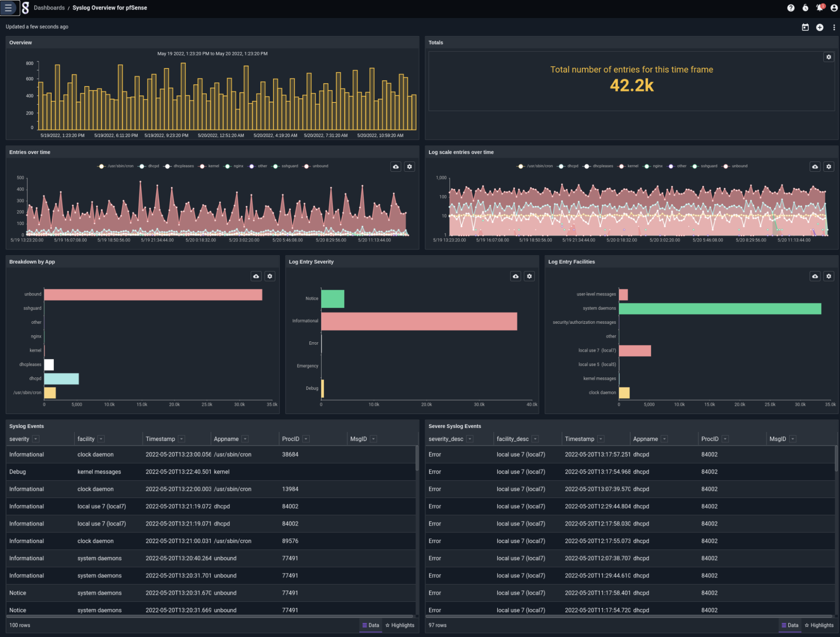Click the Informational bar in Log Entry Severity

tap(419, 321)
